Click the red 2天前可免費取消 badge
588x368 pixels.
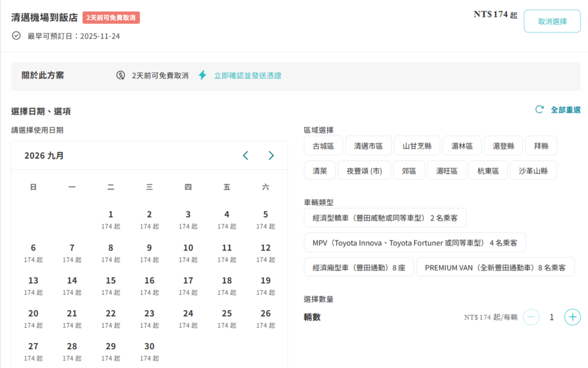click(x=111, y=18)
